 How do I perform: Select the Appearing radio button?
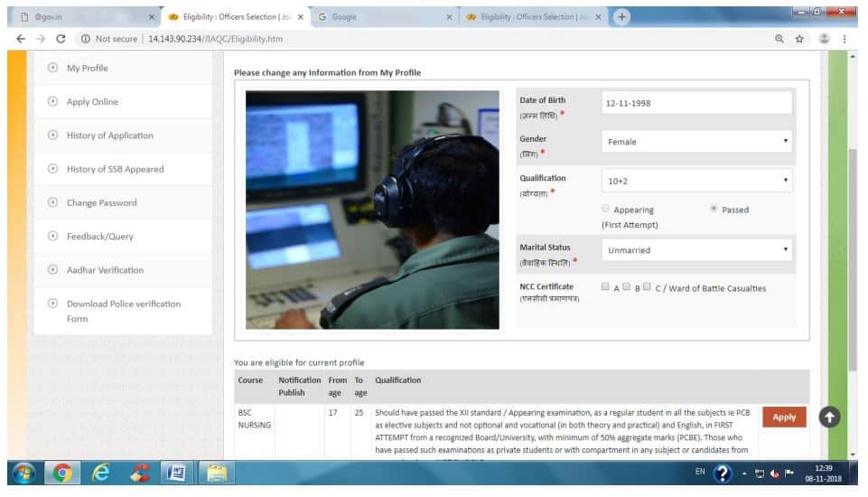pos(605,209)
